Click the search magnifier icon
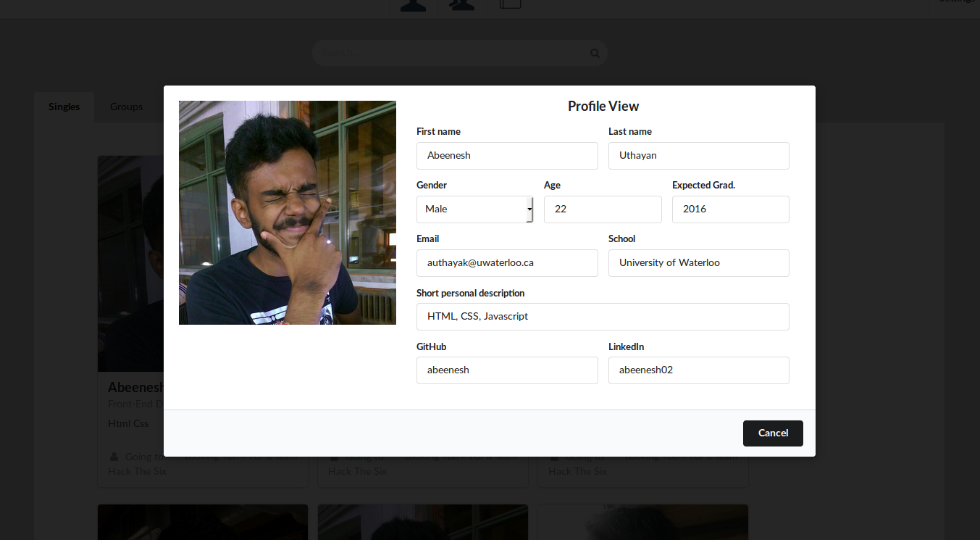 click(595, 53)
